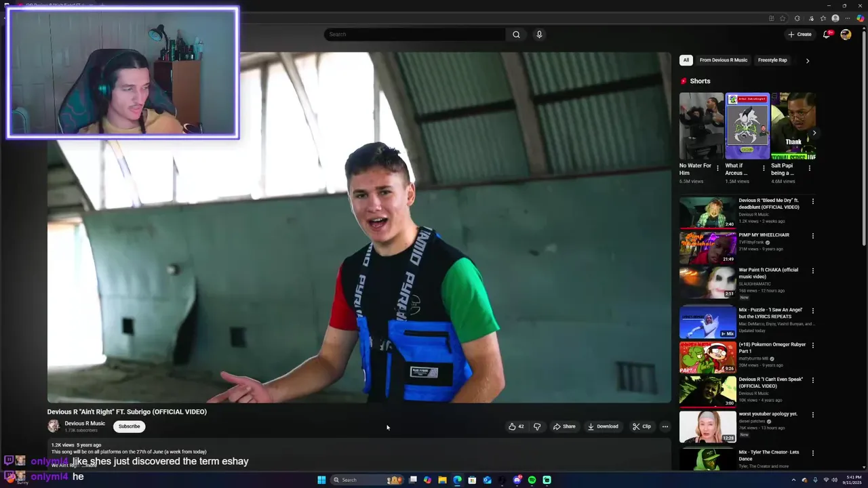Open Devious R Music channel avatar
The image size is (868, 488).
[54, 426]
